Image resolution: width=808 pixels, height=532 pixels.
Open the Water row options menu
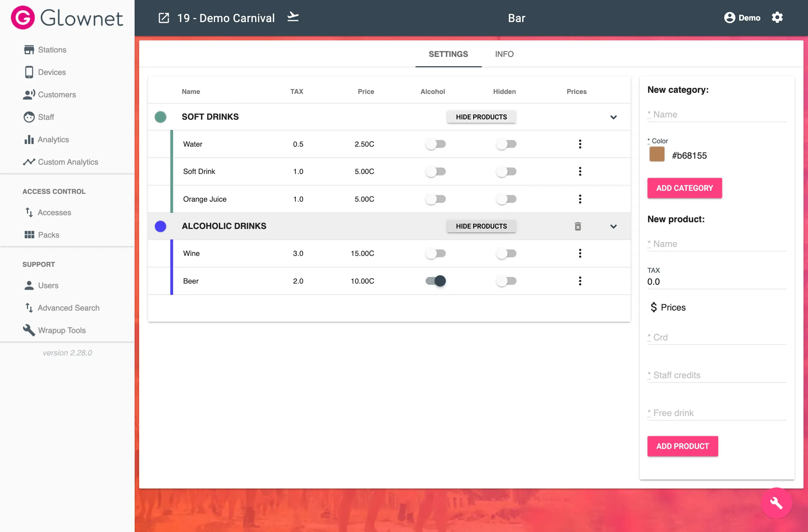coord(580,144)
